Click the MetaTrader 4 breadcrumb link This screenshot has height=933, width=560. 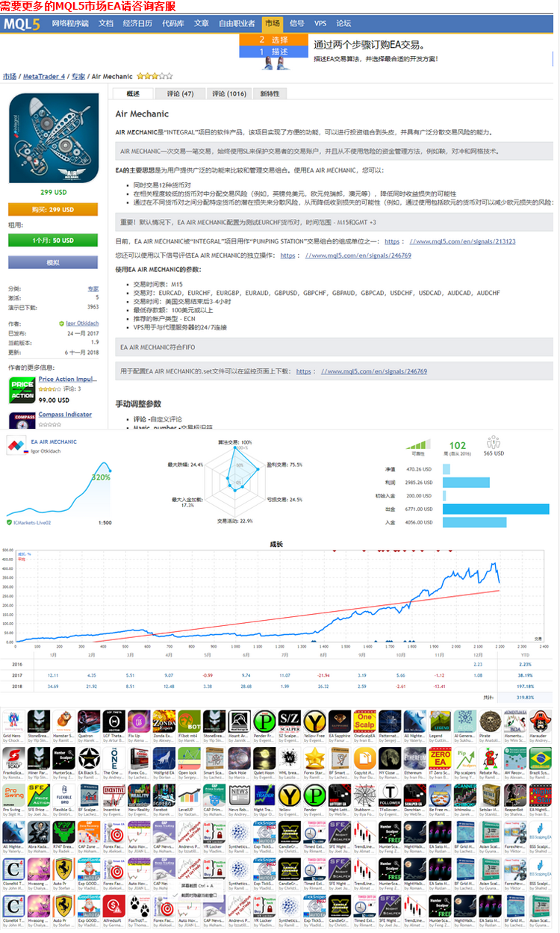click(44, 76)
